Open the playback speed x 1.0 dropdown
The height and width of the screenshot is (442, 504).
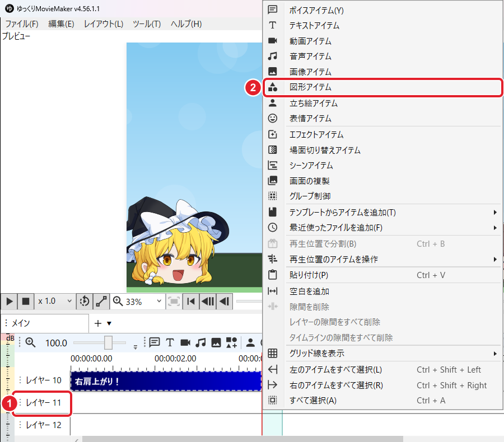[55, 302]
